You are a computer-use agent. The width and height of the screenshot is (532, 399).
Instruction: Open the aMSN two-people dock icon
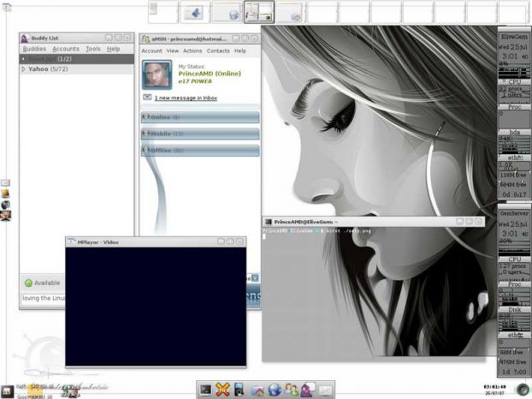pyautogui.click(x=291, y=390)
